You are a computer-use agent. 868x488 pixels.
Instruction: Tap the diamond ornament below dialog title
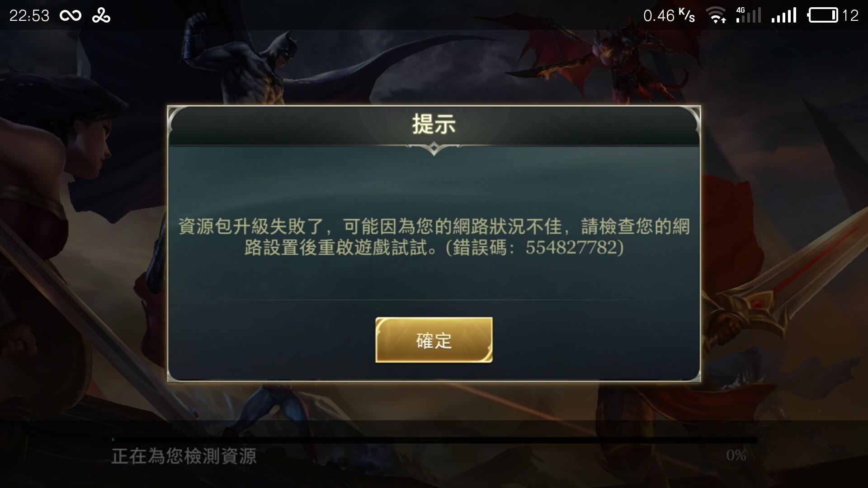click(x=434, y=148)
